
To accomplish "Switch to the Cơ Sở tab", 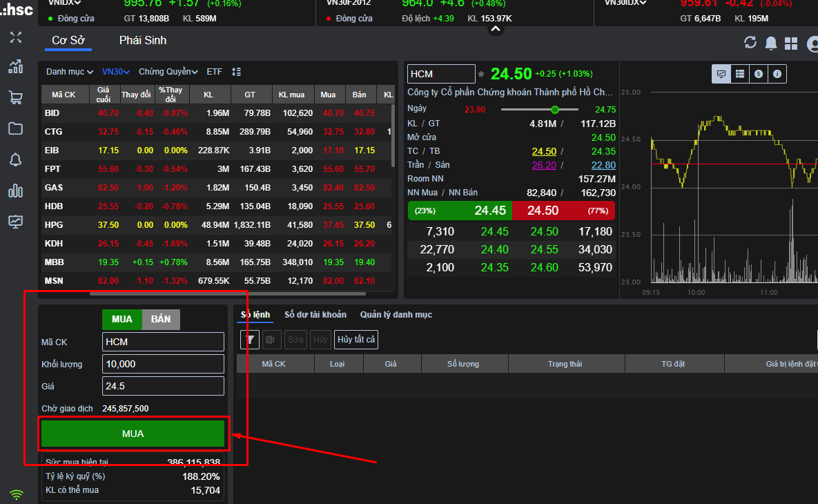I will click(x=68, y=41).
